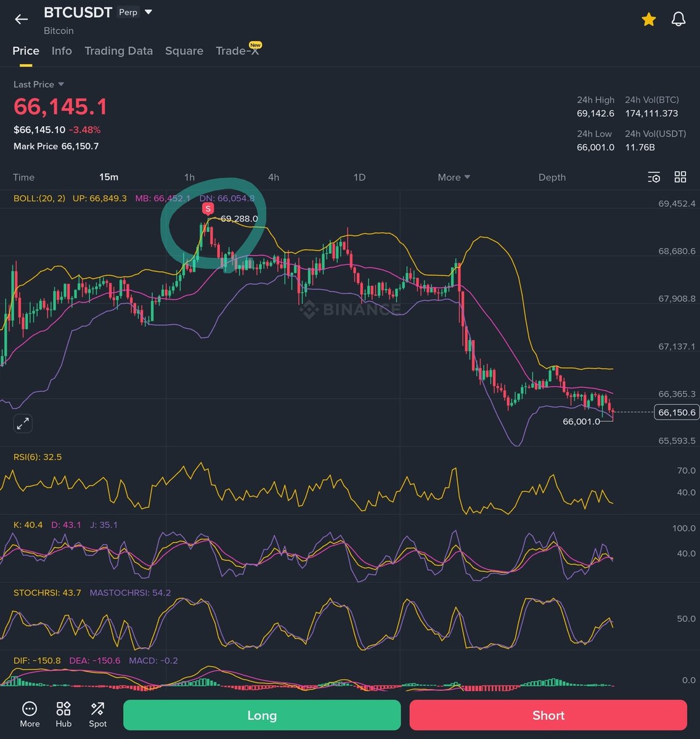Click the 24h Low value 66,001.0
This screenshot has height=739, width=700.
595,147
